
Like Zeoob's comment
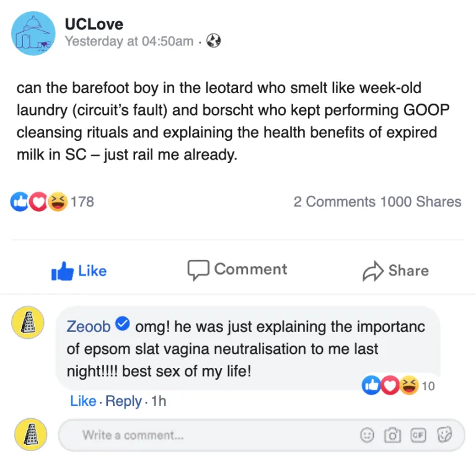click(83, 401)
